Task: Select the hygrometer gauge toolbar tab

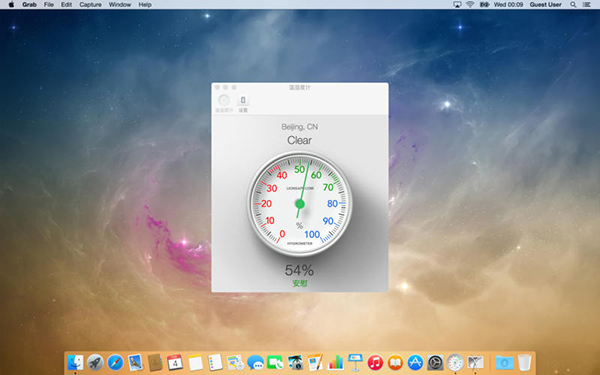Action: tap(224, 104)
